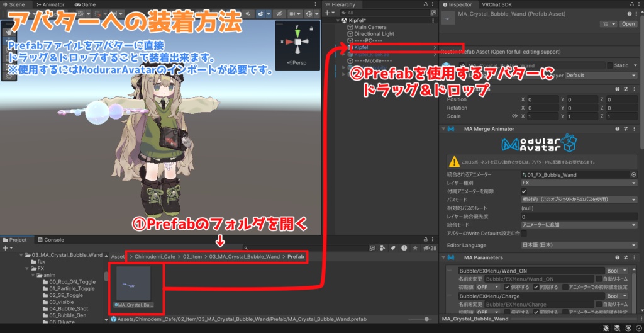Open 統合モード dropdown
This screenshot has width=644, height=333.
[579, 225]
